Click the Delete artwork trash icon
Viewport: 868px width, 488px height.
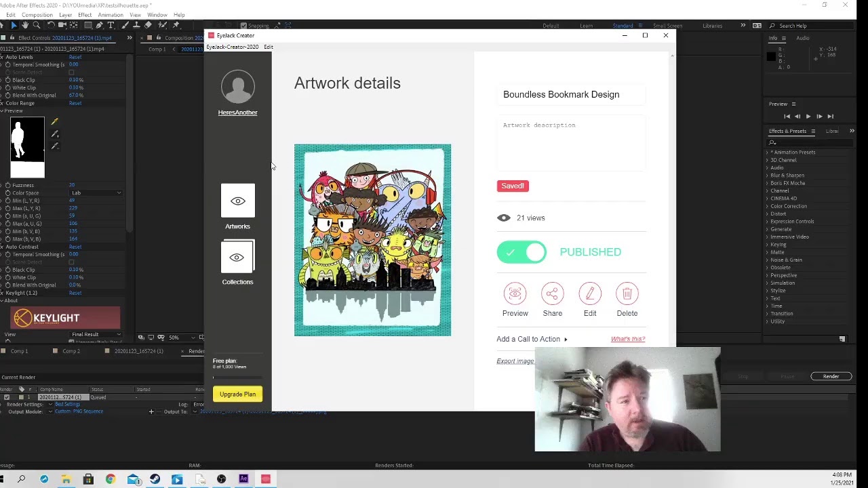click(627, 293)
